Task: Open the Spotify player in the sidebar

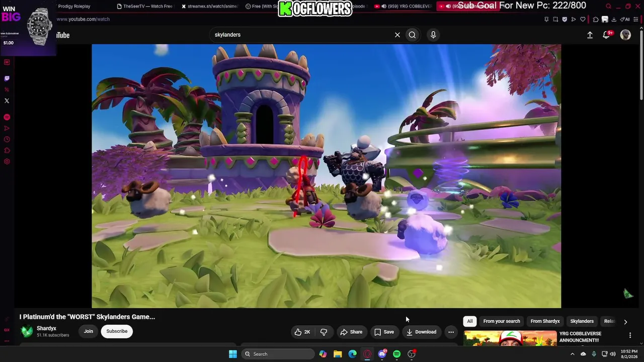Action: click(x=7, y=117)
